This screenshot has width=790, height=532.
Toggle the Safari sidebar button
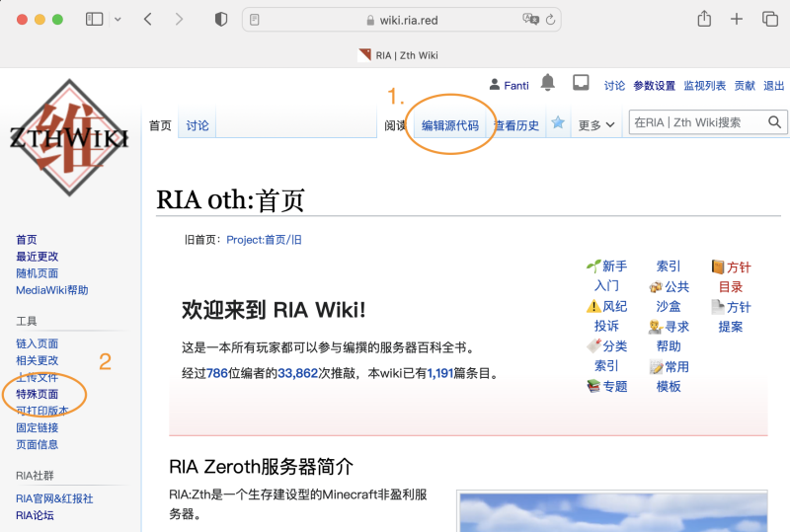94,20
